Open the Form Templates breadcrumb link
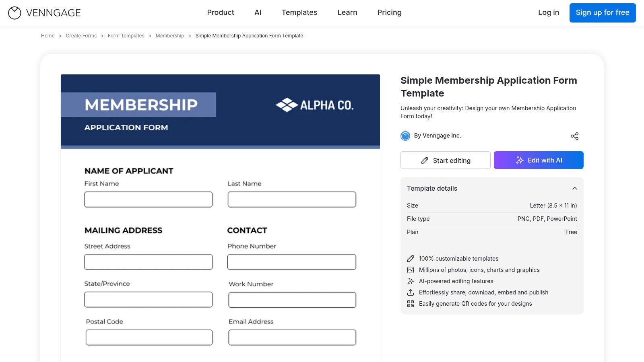The height and width of the screenshot is (362, 644). pyautogui.click(x=126, y=36)
